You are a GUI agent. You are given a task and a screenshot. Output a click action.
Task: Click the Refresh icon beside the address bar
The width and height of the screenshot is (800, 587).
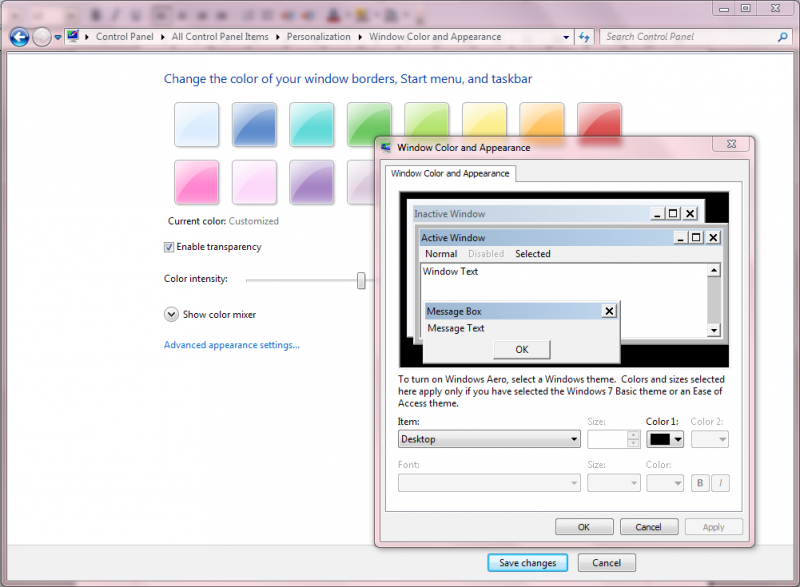[585, 37]
